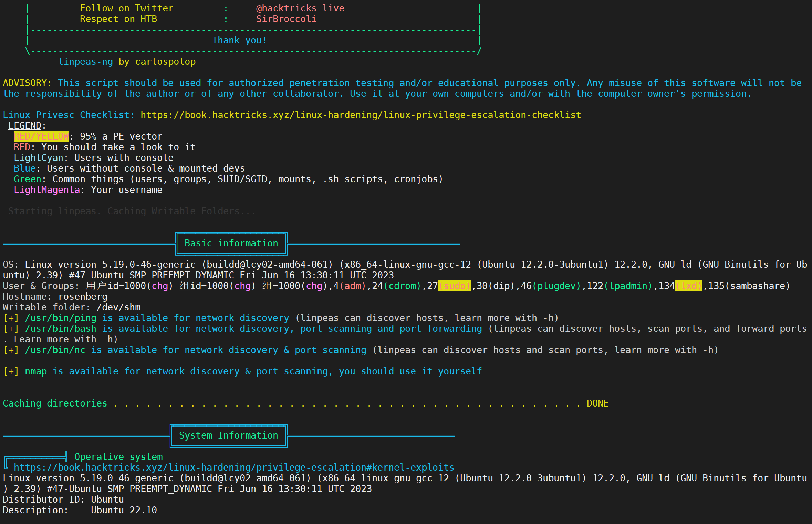This screenshot has height=524, width=812.
Task: Click the Ubuntu 22.10 description text
Action: tap(124, 510)
